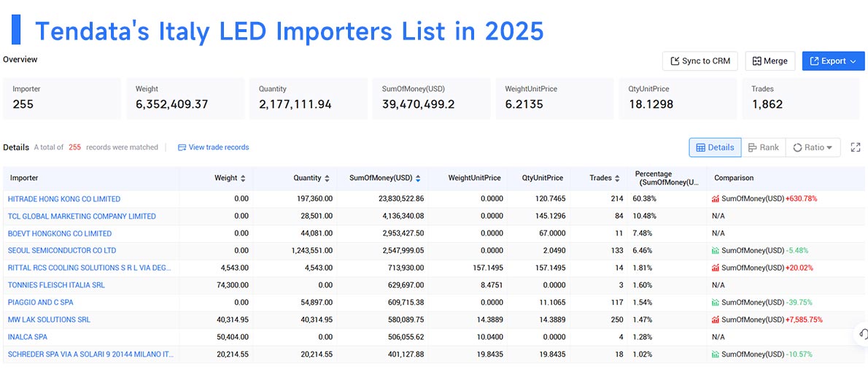Screen dimensions: 868x372
Task: Open INALCA SPA importer
Action: pos(28,336)
